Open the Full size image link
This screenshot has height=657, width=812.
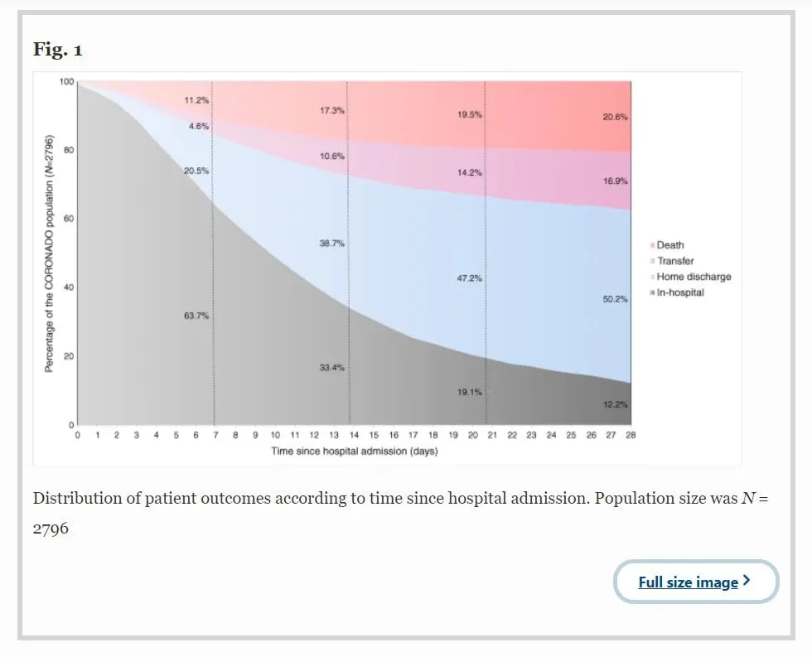tap(688, 582)
